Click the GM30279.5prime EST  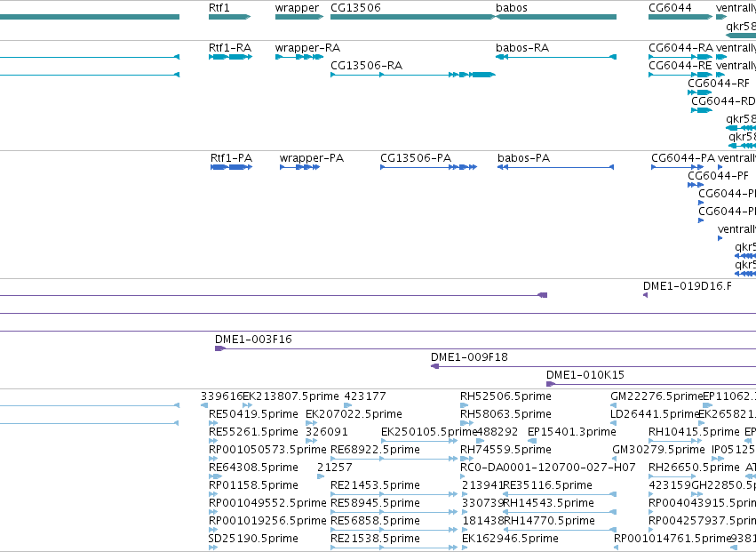(616, 460)
